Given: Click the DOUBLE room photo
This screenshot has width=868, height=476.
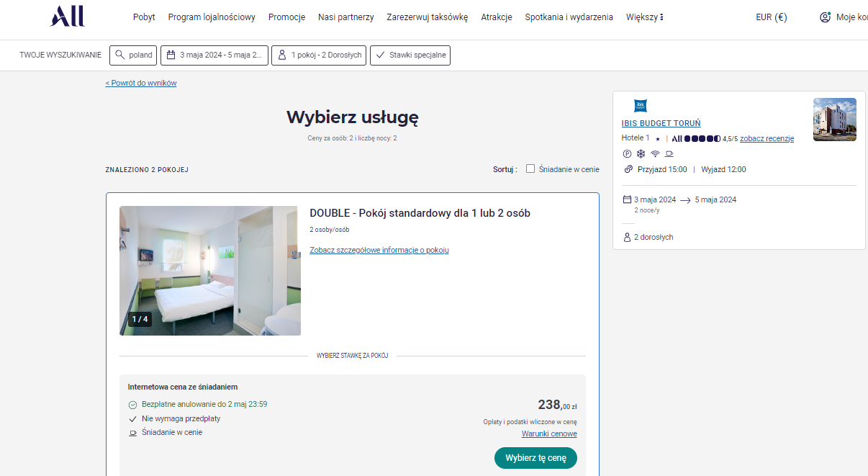Looking at the screenshot, I should pos(210,271).
